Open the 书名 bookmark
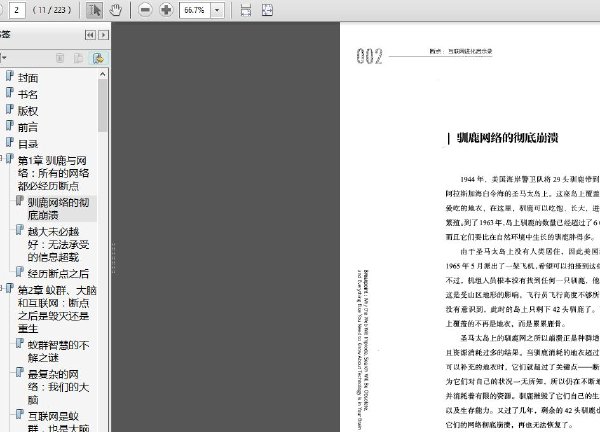Viewport: 600px width, 432px height. click(28, 94)
